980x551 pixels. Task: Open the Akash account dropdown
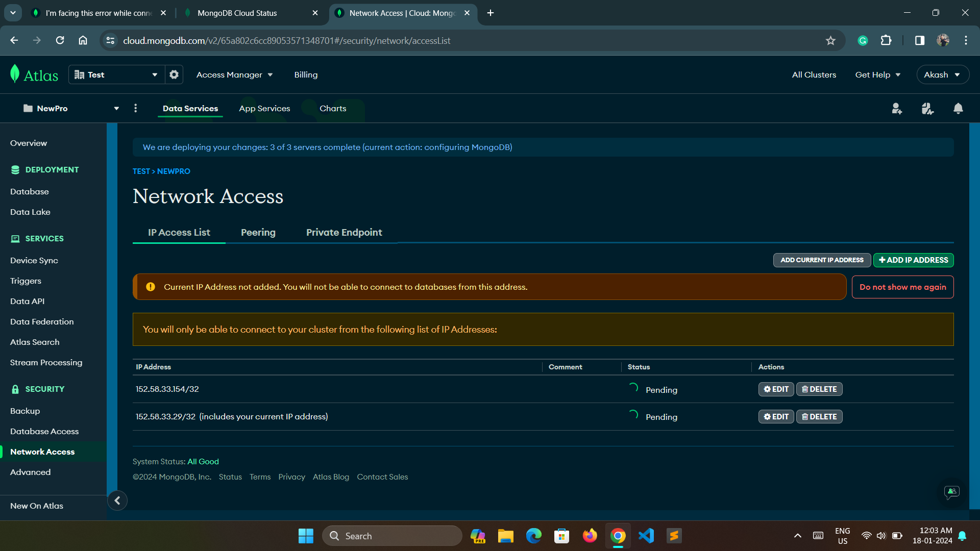tap(942, 74)
